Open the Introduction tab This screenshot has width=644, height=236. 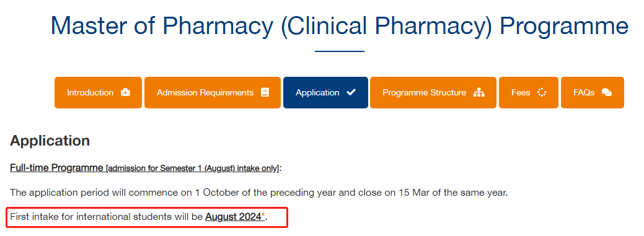[x=98, y=93]
